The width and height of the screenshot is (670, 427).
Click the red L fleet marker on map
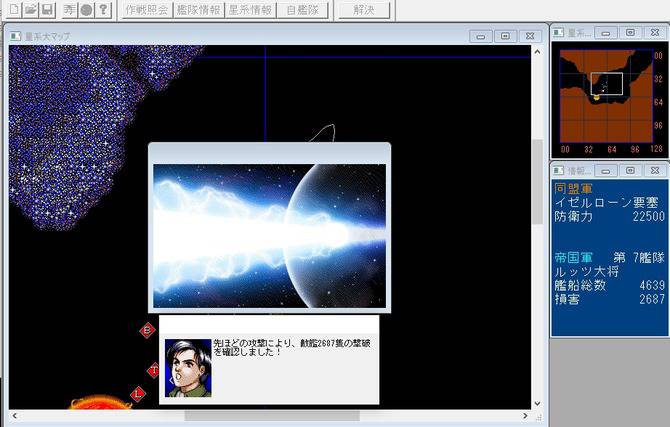click(x=138, y=394)
